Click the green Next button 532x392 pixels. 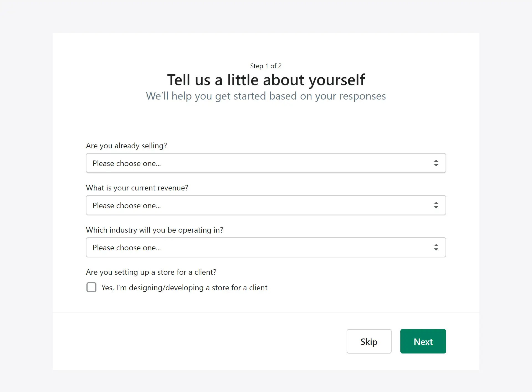tap(423, 341)
